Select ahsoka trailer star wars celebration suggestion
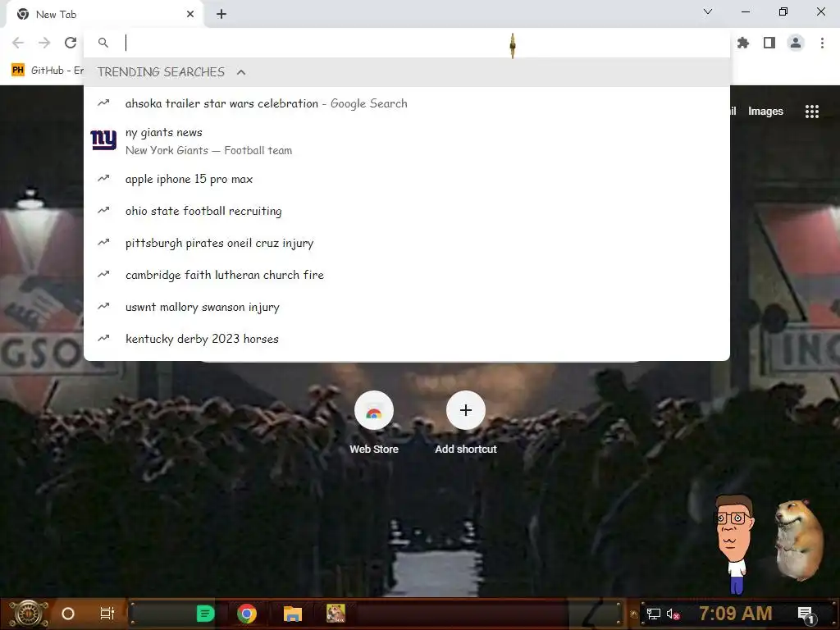840x630 pixels. coord(407,103)
